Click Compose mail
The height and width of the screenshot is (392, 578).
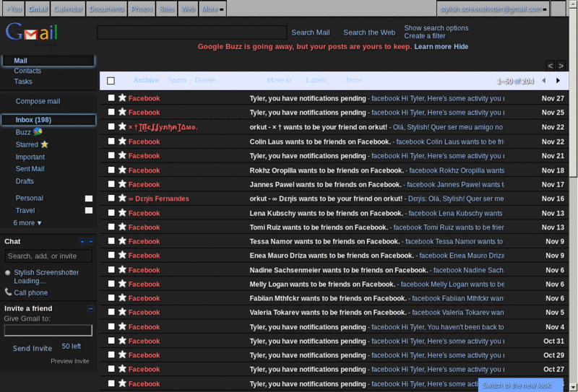pyautogui.click(x=38, y=101)
